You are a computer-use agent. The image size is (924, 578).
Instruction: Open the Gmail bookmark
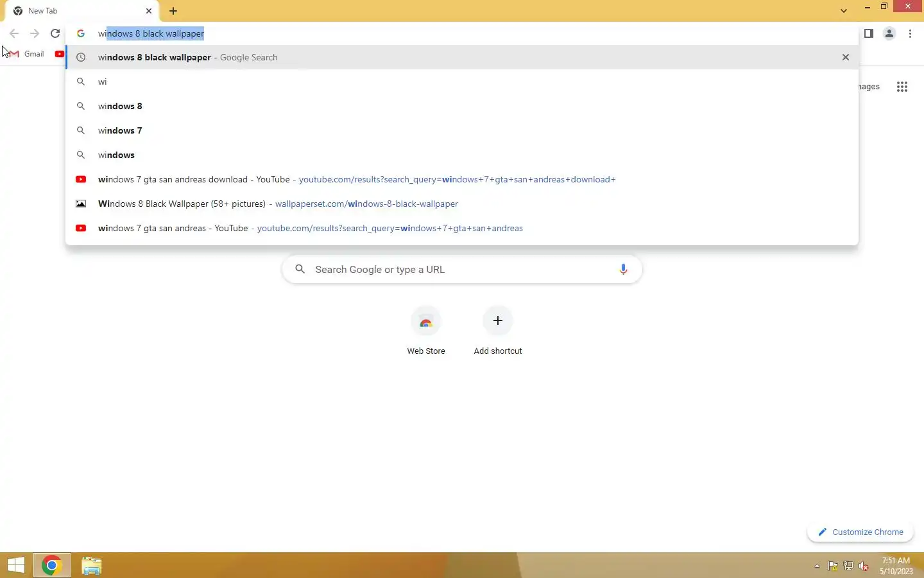pos(27,54)
